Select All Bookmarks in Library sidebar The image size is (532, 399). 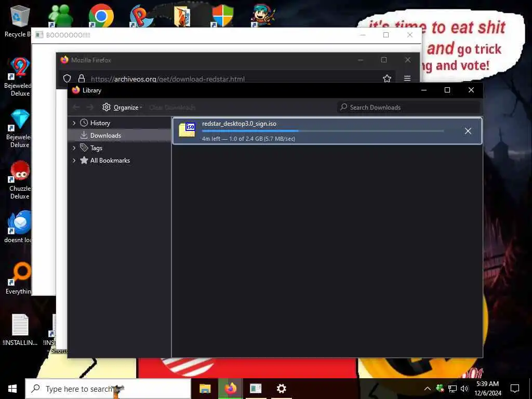click(x=110, y=161)
